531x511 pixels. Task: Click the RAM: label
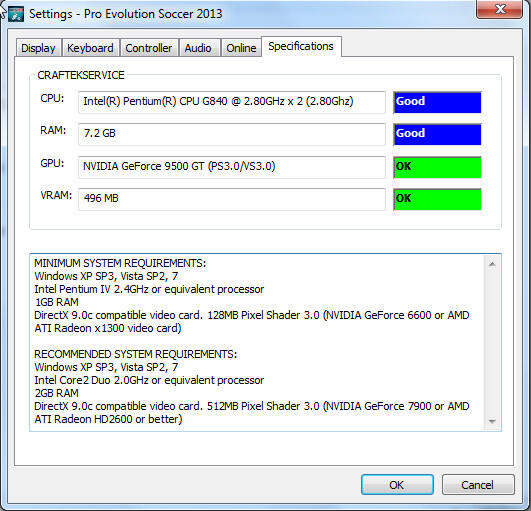pos(53,130)
